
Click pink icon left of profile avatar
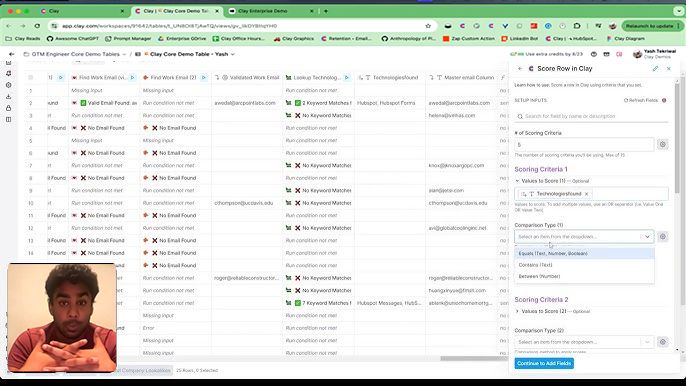tap(619, 54)
